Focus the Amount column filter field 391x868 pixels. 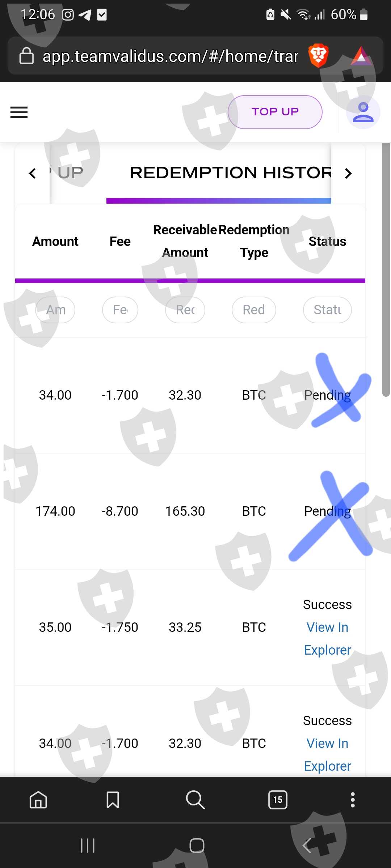coord(55,310)
